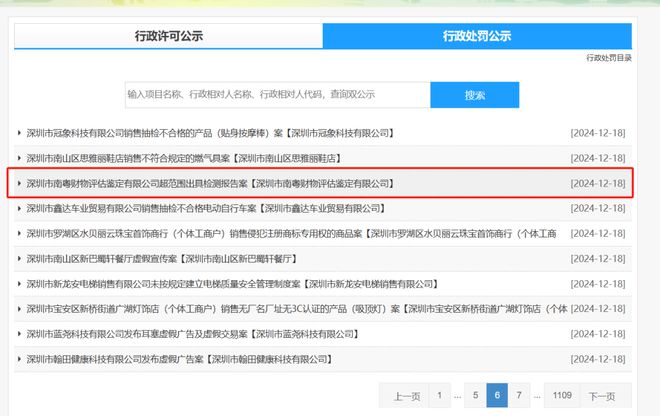Select current page 6 button
This screenshot has width=660, height=416.
coord(497,395)
